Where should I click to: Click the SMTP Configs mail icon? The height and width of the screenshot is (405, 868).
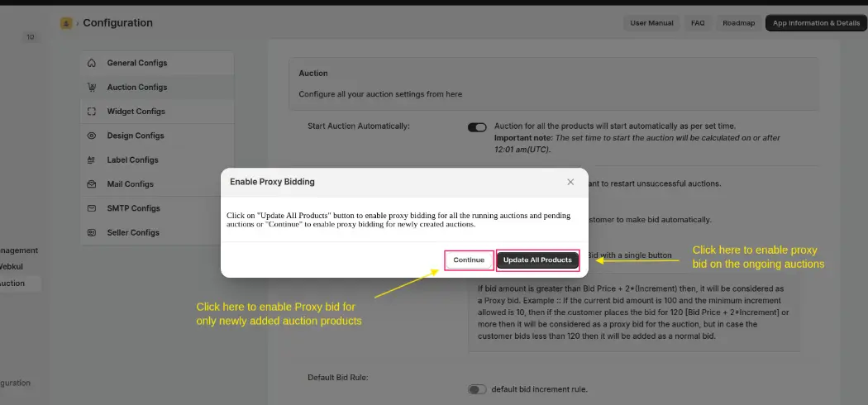[92, 208]
